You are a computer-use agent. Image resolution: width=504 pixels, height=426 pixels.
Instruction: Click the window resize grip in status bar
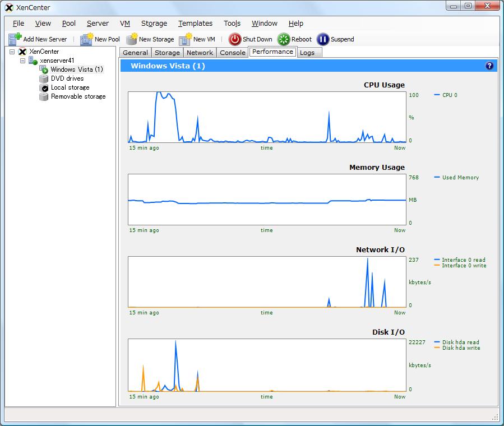click(x=495, y=418)
